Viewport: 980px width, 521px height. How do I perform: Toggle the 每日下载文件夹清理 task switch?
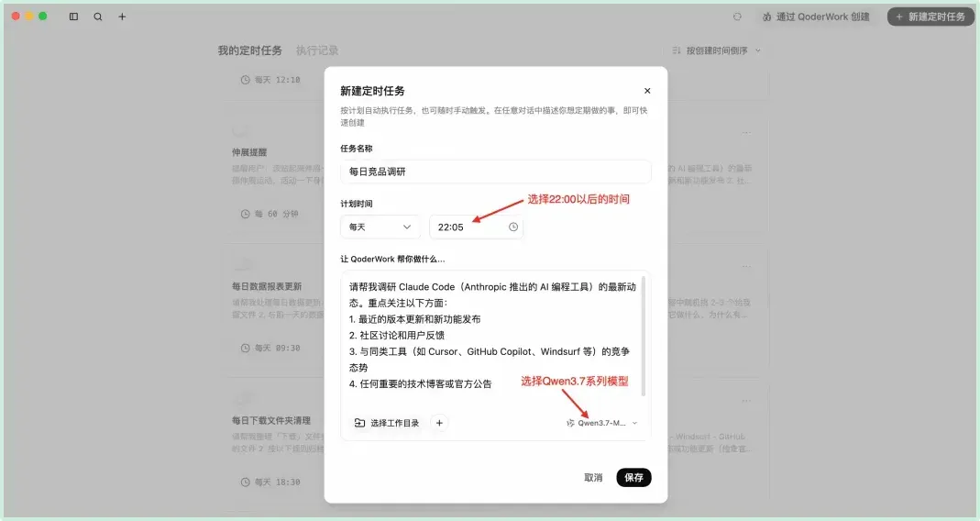pos(241,400)
